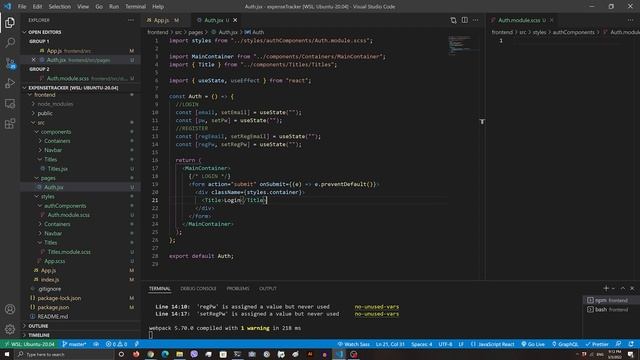This screenshot has height=360, width=640.
Task: Split the editor right
Action: [x=464, y=20]
